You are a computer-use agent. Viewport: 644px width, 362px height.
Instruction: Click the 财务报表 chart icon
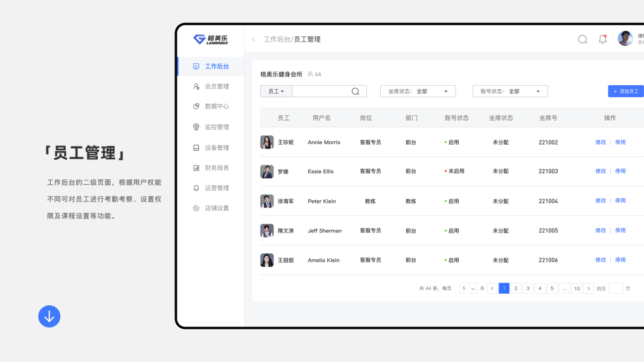click(x=196, y=168)
